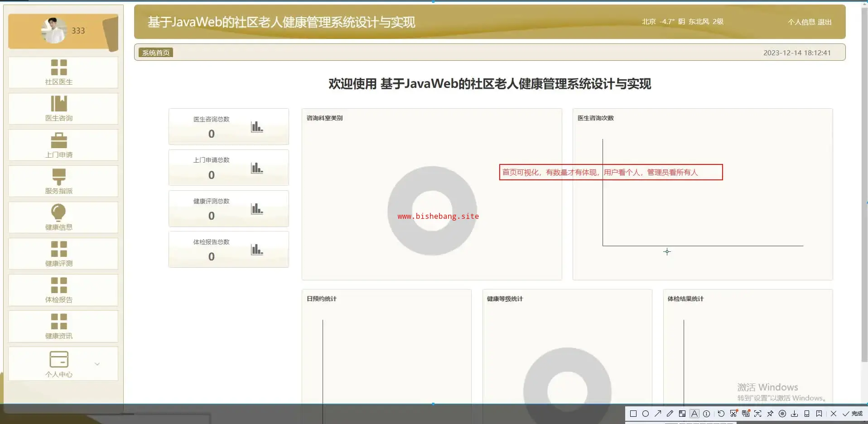Click the scissors icon in screenshot toolbar

click(733, 414)
